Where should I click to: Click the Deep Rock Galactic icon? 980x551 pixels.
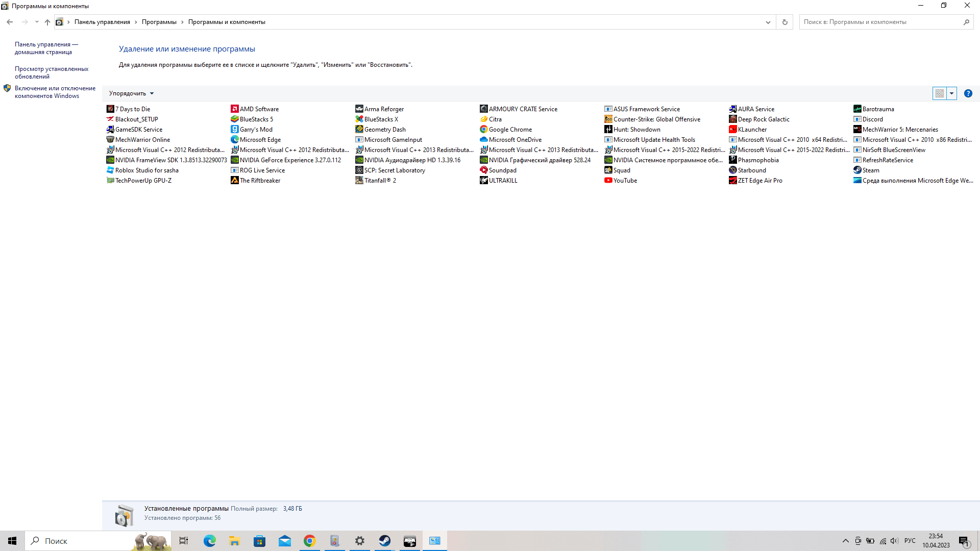[733, 119]
